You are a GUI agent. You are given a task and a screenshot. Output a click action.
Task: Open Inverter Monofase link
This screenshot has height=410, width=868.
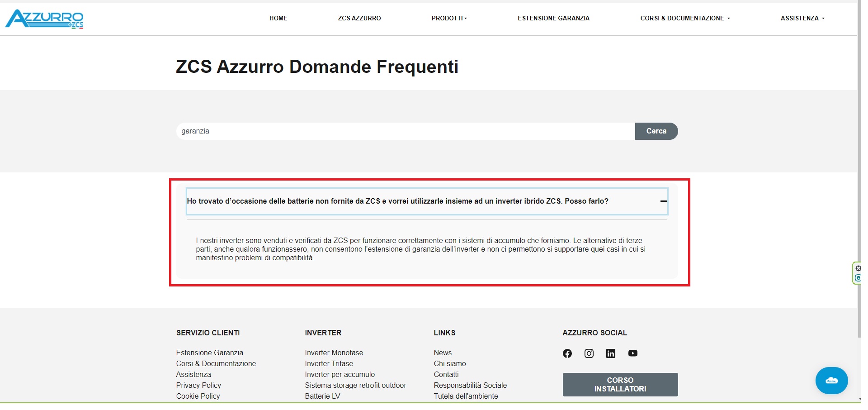(x=334, y=353)
